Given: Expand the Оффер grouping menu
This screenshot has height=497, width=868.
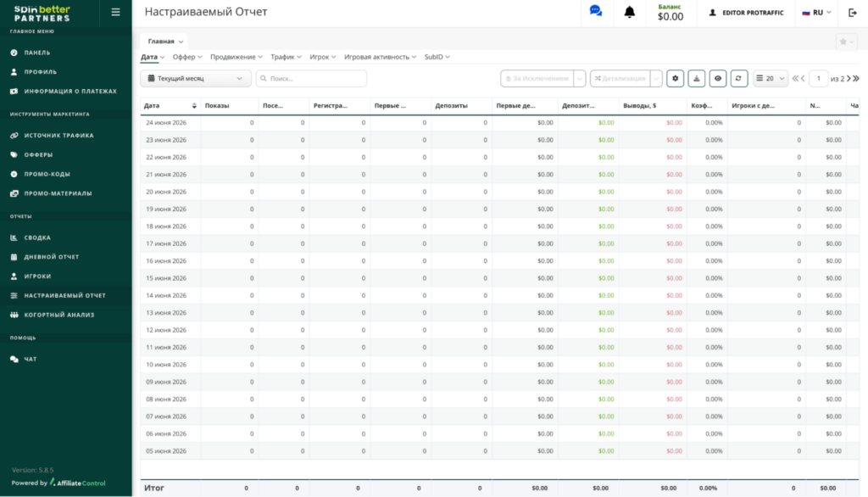Looking at the screenshot, I should click(x=187, y=57).
